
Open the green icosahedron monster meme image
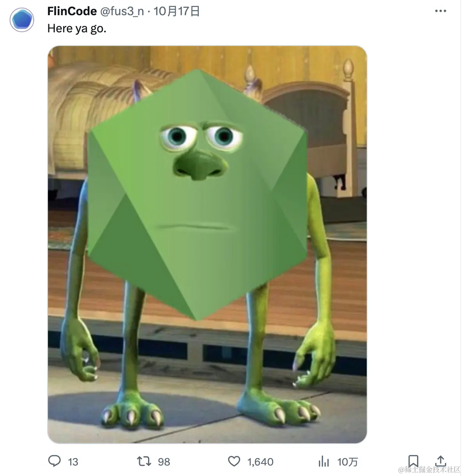pos(207,245)
